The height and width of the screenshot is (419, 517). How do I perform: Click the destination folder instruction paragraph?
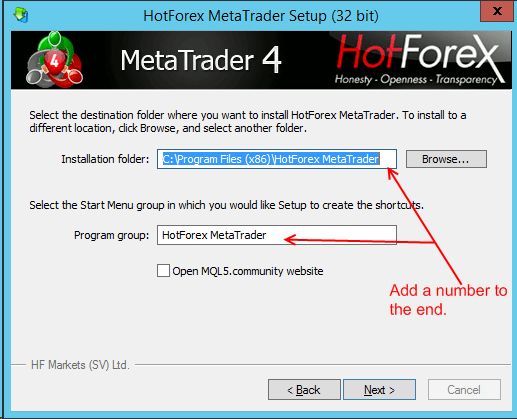(x=248, y=121)
